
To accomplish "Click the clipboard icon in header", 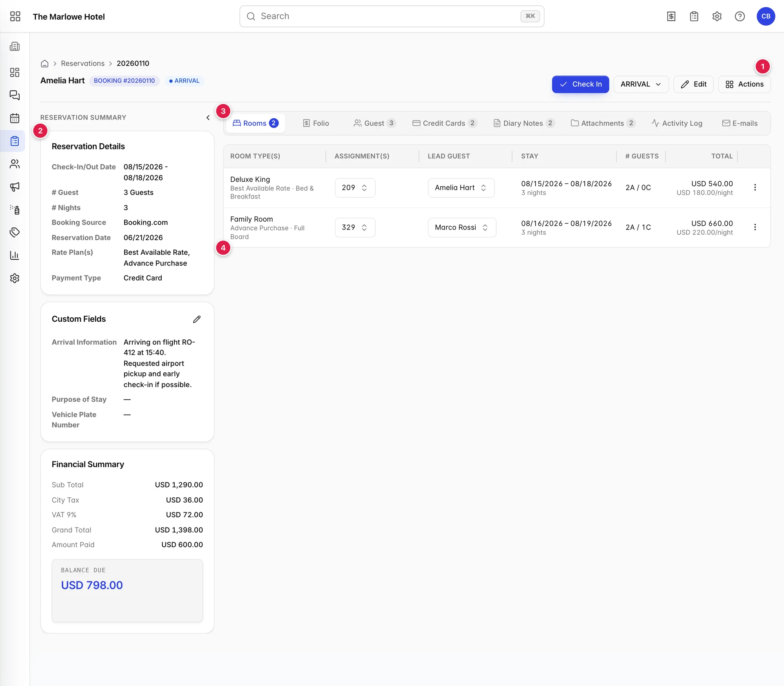I will (x=694, y=16).
